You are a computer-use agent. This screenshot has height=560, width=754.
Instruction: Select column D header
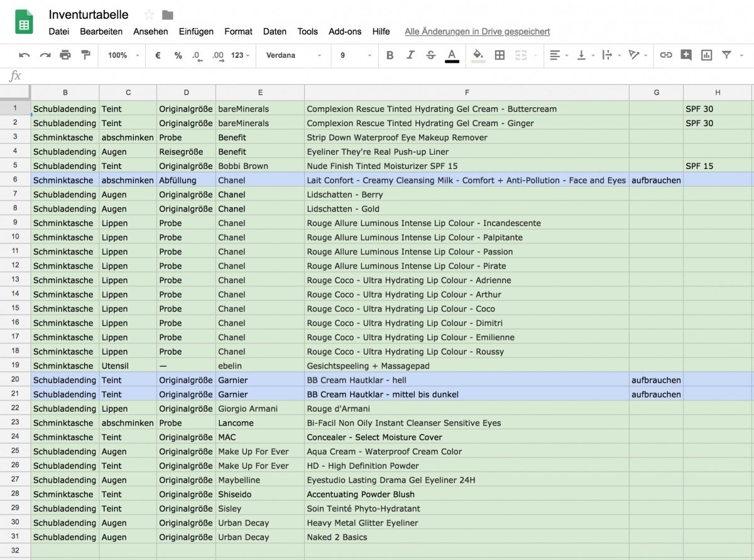click(x=187, y=93)
